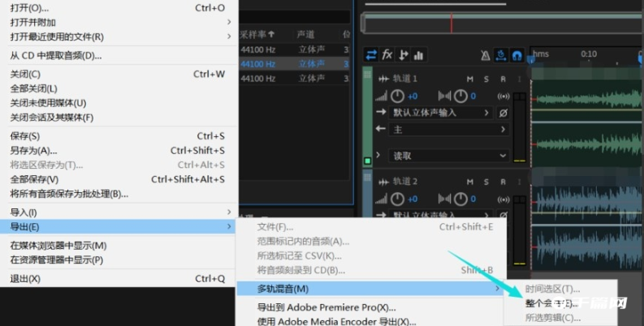Toggle the Inputs/Outputs view button
Viewport: 644px width, 326px height.
[x=371, y=55]
